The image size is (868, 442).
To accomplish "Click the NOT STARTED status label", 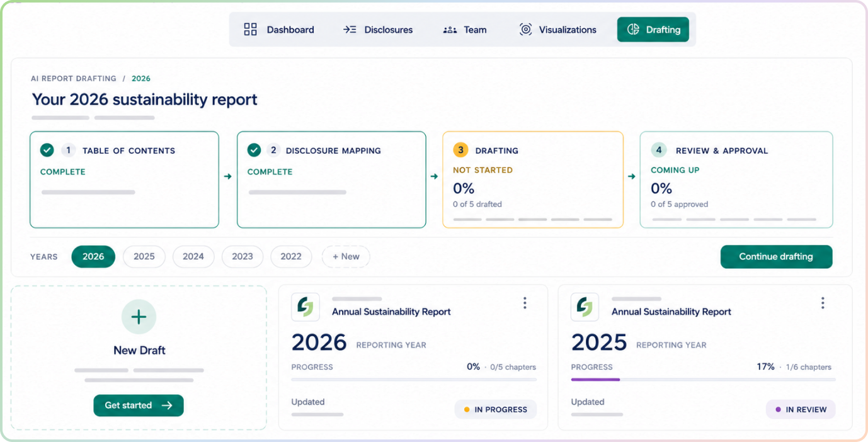I will pyautogui.click(x=483, y=170).
